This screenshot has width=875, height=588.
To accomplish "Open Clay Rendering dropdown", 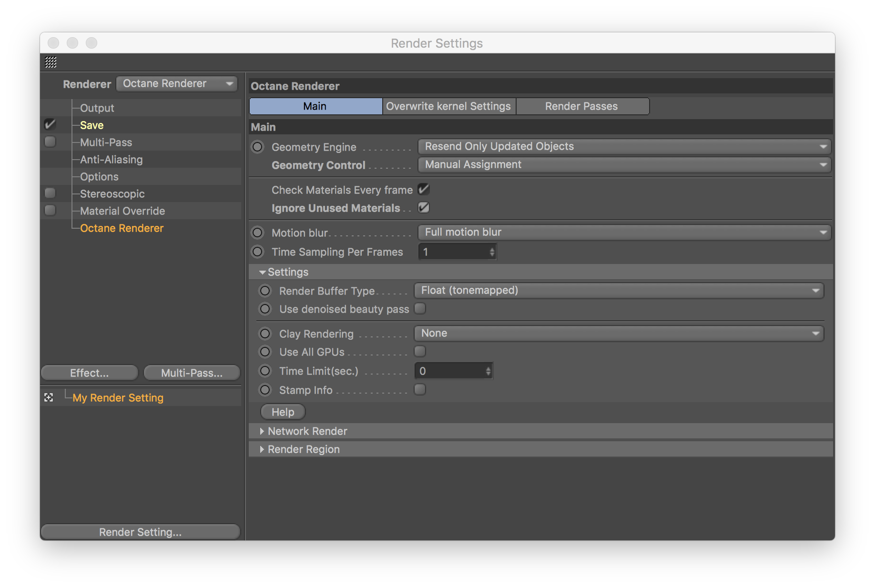I will tap(619, 333).
